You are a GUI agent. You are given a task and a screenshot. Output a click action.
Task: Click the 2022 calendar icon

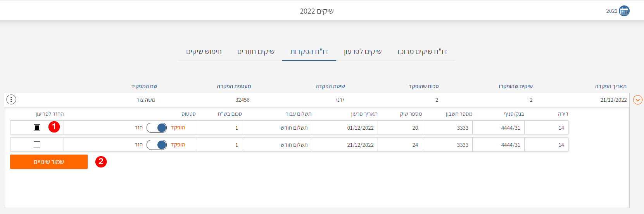pyautogui.click(x=624, y=11)
